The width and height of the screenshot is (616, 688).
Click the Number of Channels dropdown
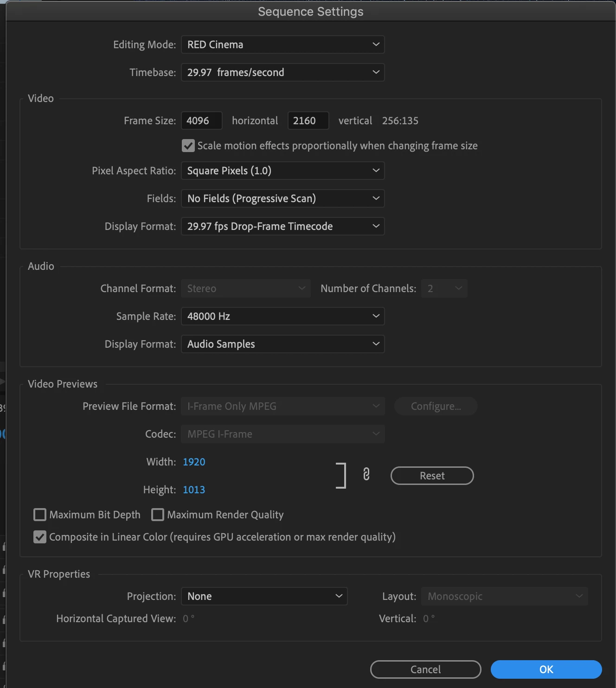tap(444, 288)
